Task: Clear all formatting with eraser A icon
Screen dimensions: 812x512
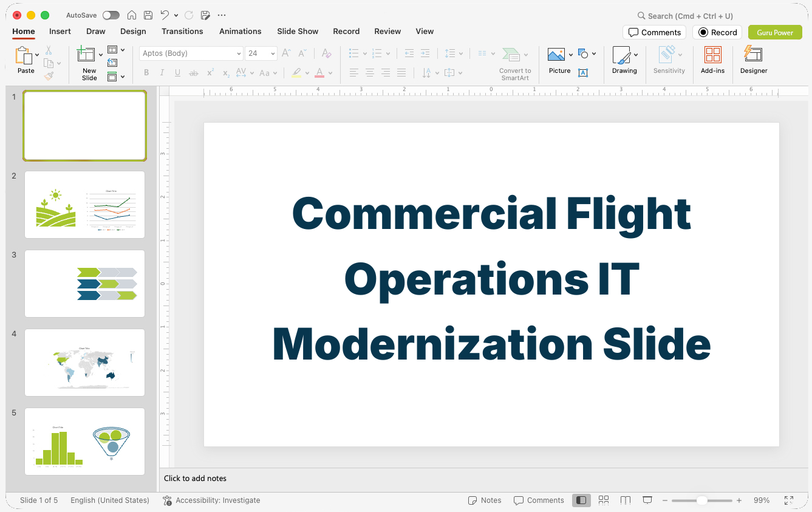Action: pyautogui.click(x=327, y=53)
